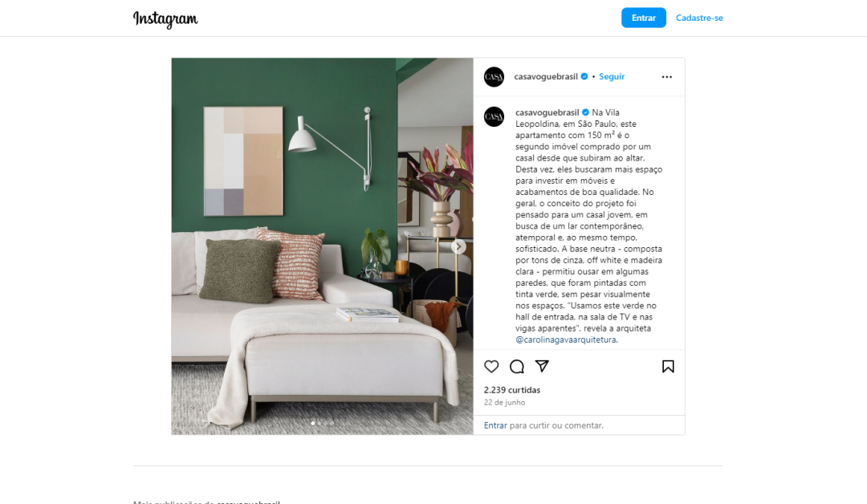The height and width of the screenshot is (504, 867).
Task: Open casavoguebrasil username in post header
Action: 546,76
